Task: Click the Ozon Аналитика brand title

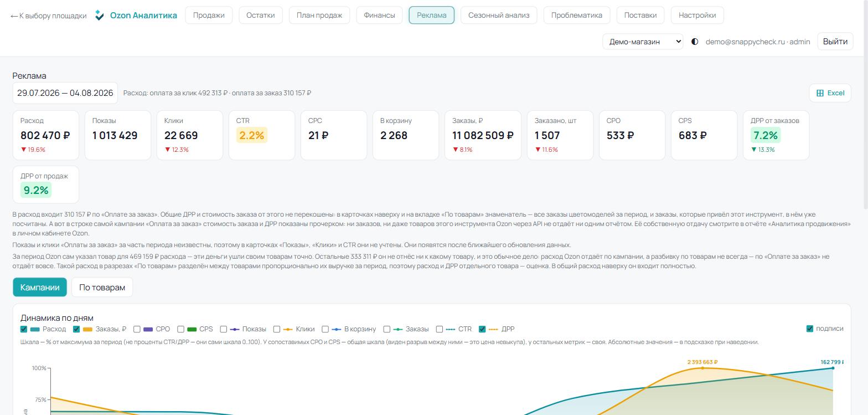Action: 143,15
